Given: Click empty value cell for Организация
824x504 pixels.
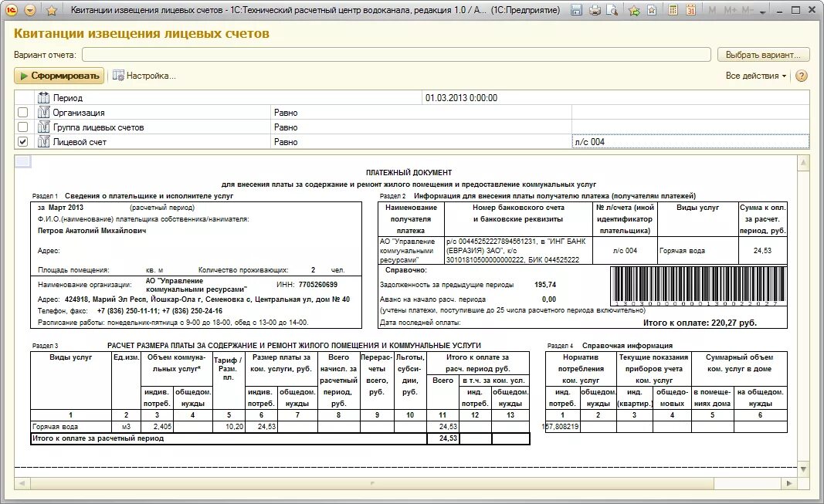Looking at the screenshot, I should click(x=690, y=113).
